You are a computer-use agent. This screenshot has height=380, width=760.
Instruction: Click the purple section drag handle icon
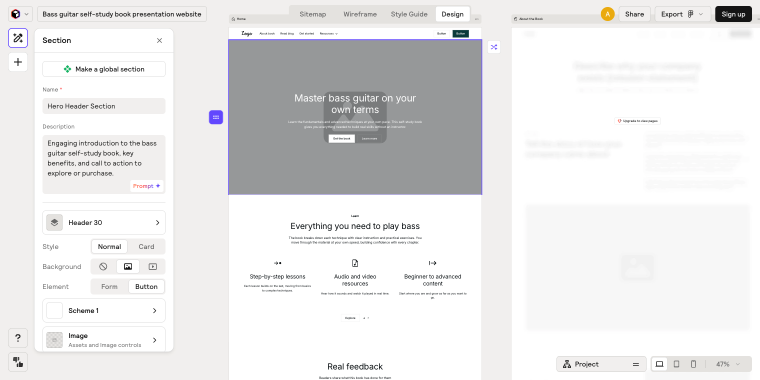coord(216,117)
